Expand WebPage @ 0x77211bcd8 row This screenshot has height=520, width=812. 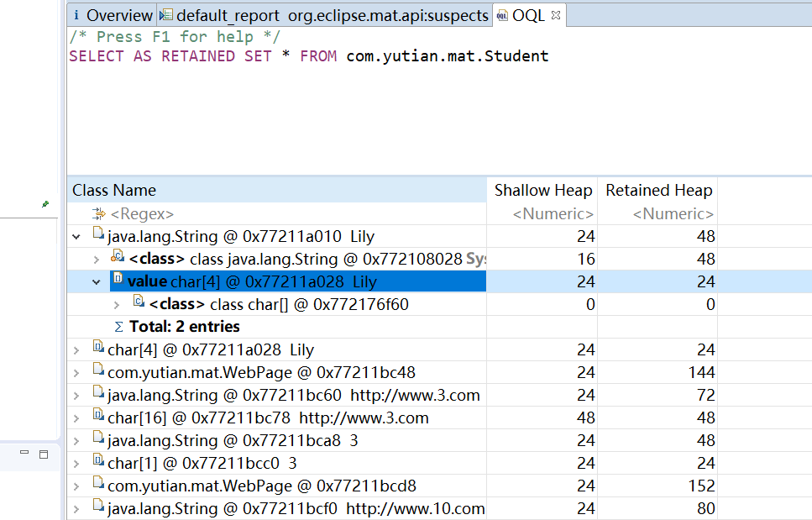[x=77, y=486]
